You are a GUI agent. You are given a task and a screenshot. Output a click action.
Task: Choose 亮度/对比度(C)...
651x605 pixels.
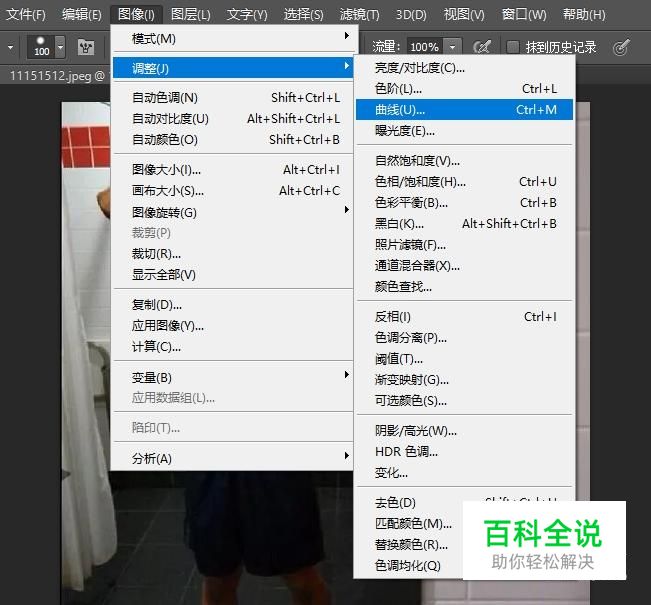464,68
